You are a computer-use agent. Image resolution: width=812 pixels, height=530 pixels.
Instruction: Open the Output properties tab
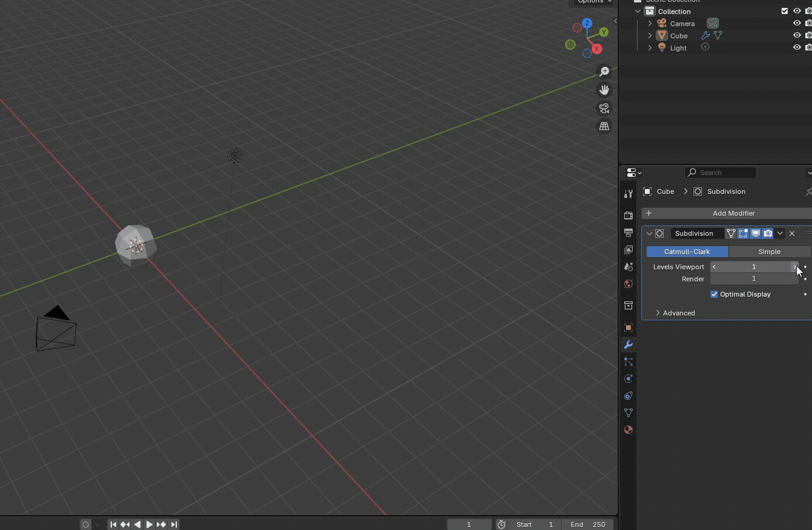628,233
